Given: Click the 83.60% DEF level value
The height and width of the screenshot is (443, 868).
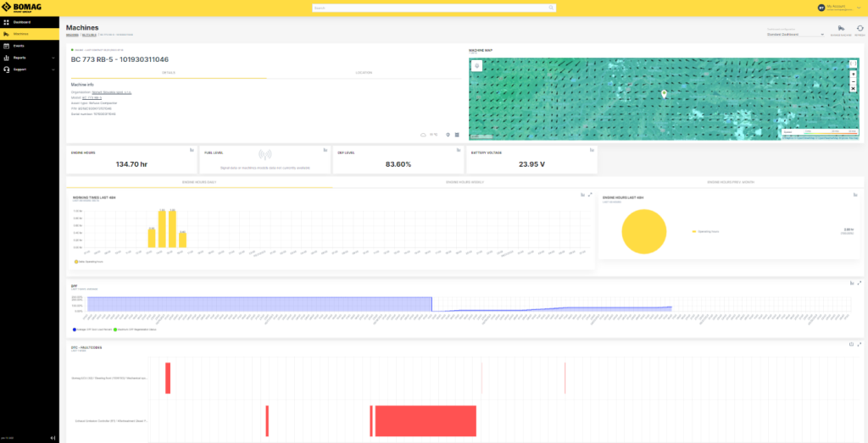Looking at the screenshot, I should pos(398,164).
